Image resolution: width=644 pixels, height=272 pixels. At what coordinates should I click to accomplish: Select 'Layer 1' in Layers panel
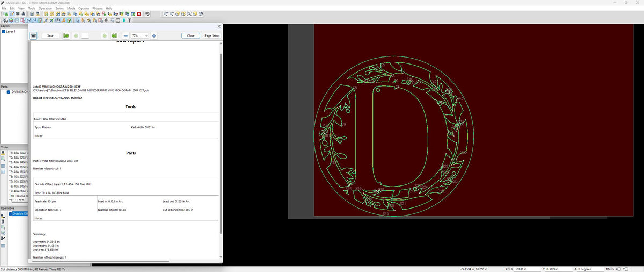[x=11, y=32]
